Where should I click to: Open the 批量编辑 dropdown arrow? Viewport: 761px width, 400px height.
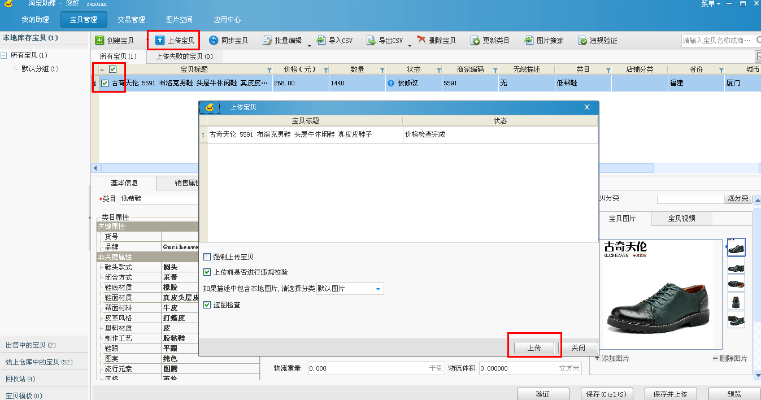pyautogui.click(x=309, y=46)
